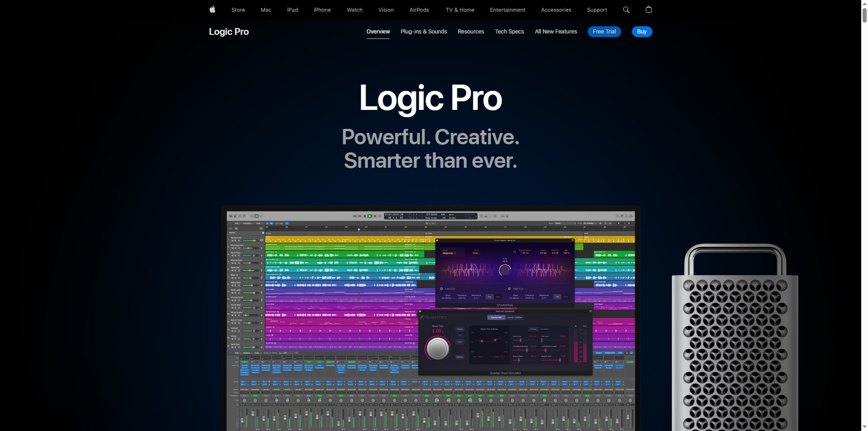Screen dimensions: 868x431
Task: View the All New Features page
Action: point(556,32)
